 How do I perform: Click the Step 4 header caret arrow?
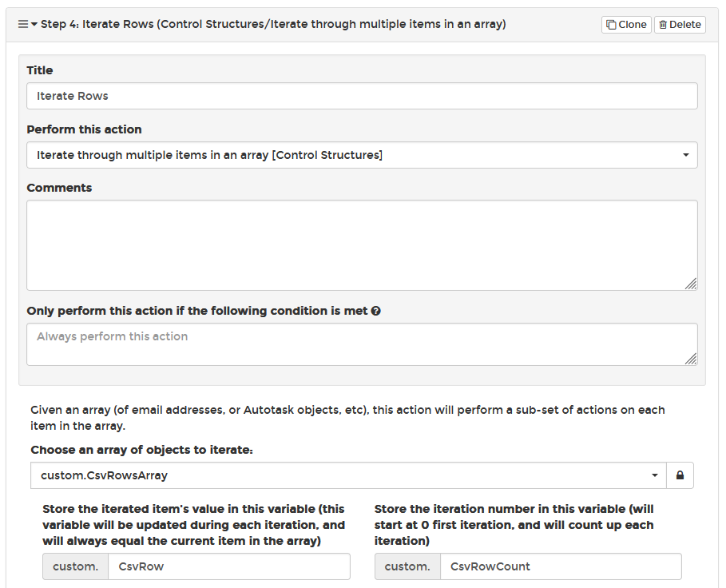(x=34, y=24)
